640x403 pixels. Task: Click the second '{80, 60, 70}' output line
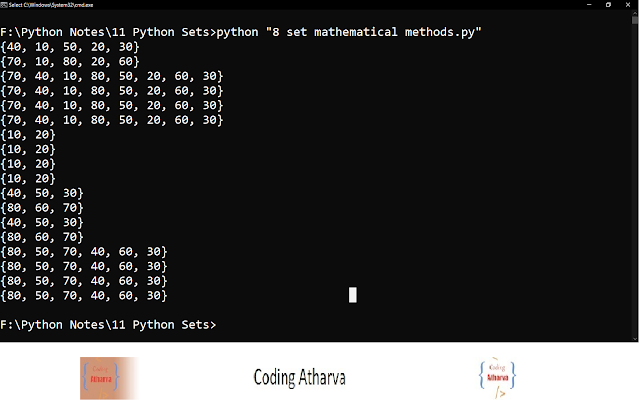pyautogui.click(x=42, y=237)
